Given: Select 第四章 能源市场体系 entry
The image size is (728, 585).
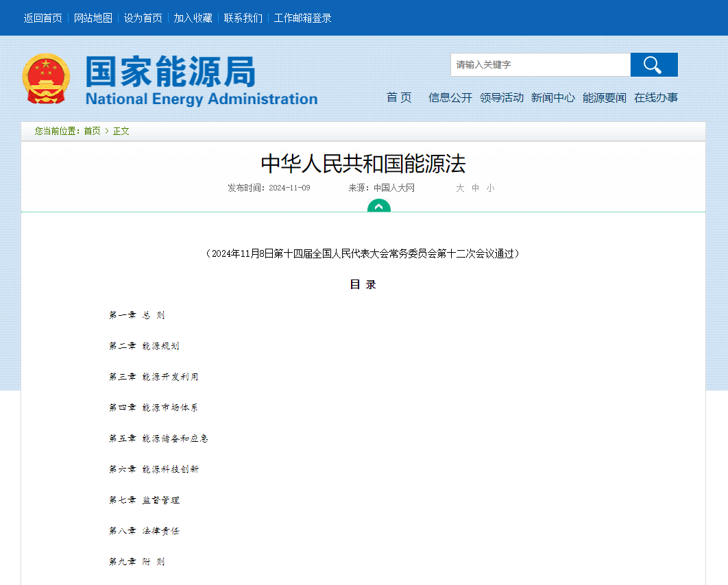Looking at the screenshot, I should pyautogui.click(x=154, y=408).
